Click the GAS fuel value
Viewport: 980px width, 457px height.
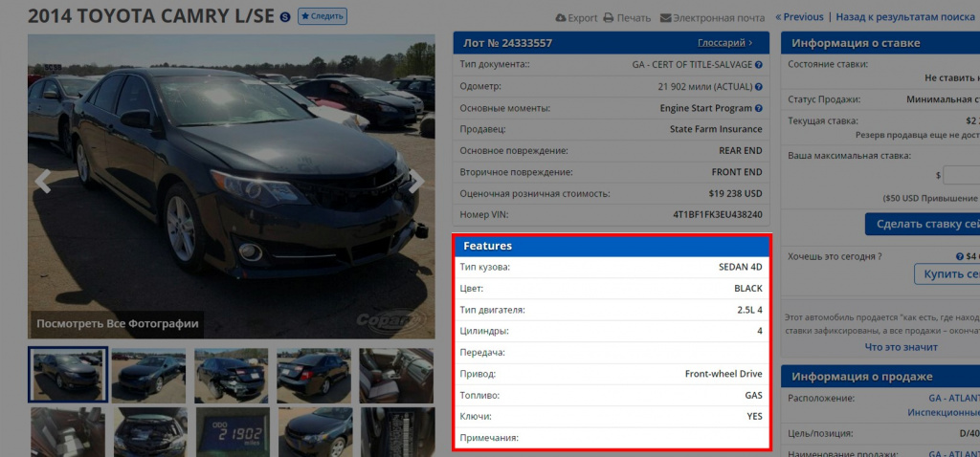(x=753, y=395)
